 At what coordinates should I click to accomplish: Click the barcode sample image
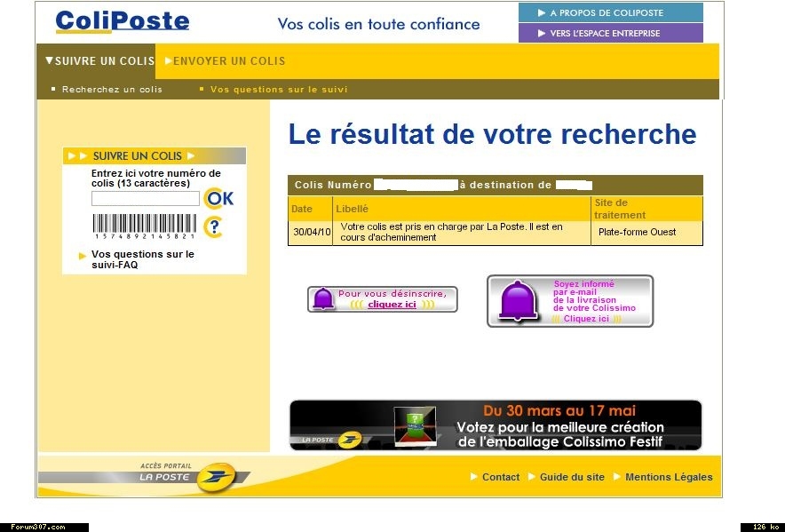145,226
